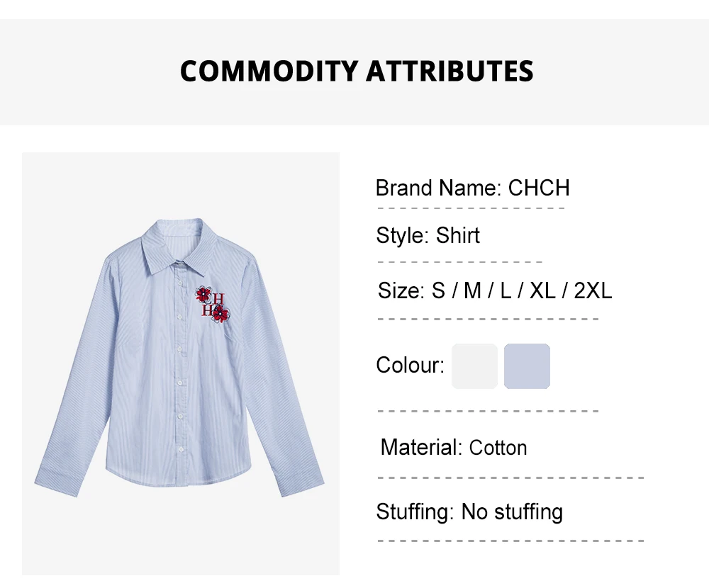Choose size L in the size list
709x588 pixels.
tap(506, 290)
